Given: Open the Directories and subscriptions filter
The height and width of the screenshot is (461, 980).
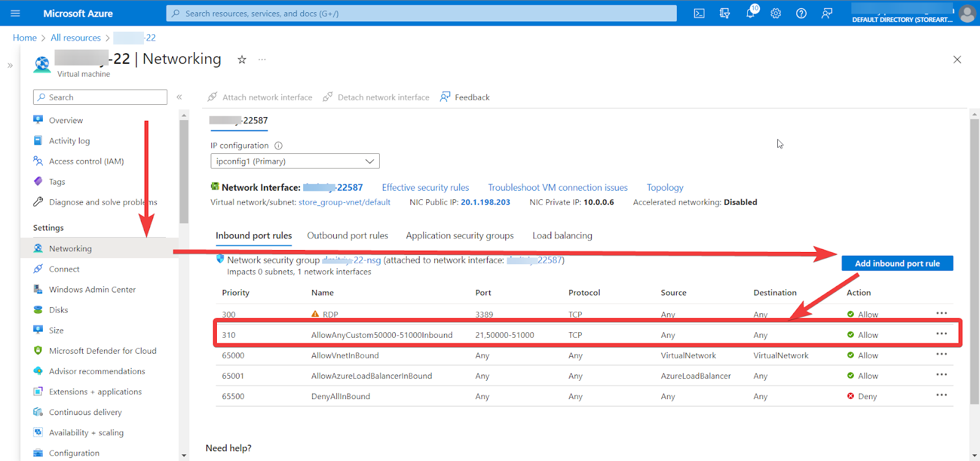Looking at the screenshot, I should click(x=725, y=13).
